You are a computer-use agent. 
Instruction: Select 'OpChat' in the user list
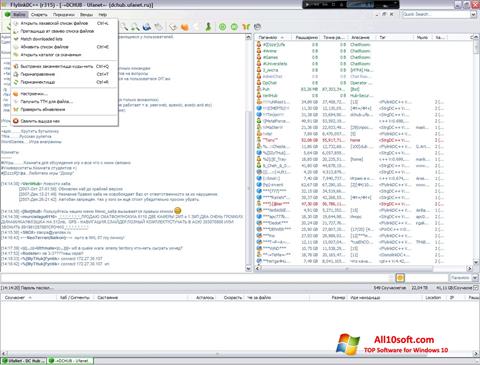pos(270,83)
